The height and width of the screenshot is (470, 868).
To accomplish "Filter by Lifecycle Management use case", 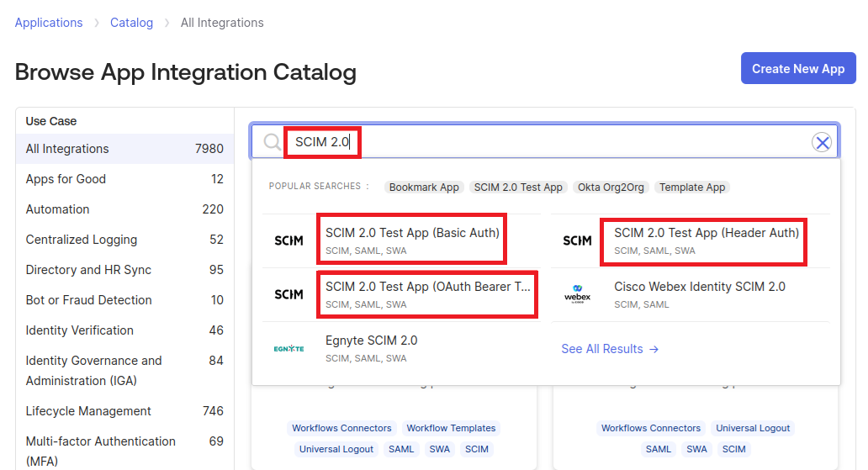I will click(88, 411).
